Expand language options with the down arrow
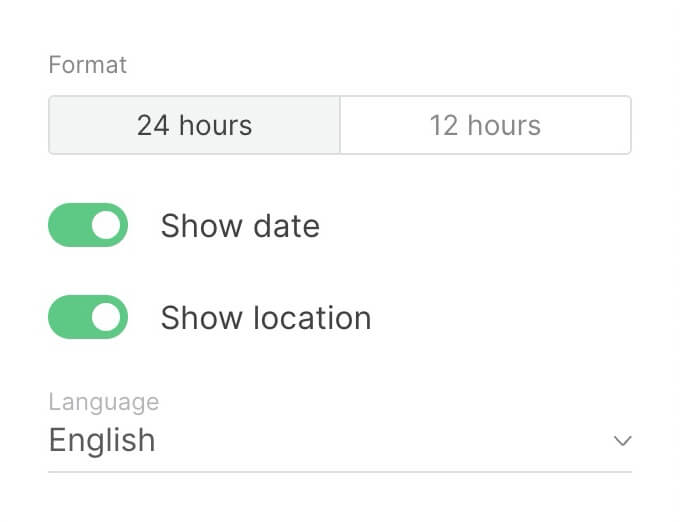Viewport: 680px width, 522px height. 623,441
